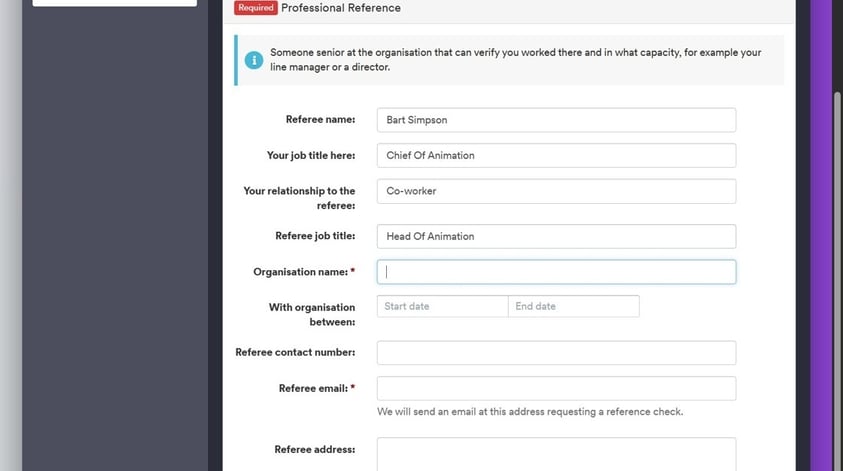Click the field containing Head Of Animation
Viewport: 843px width, 471px height.
(x=556, y=236)
